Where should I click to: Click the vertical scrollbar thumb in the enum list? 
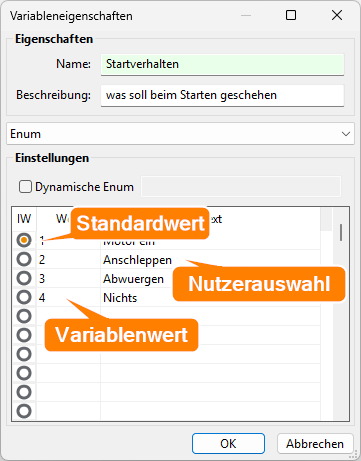(341, 232)
